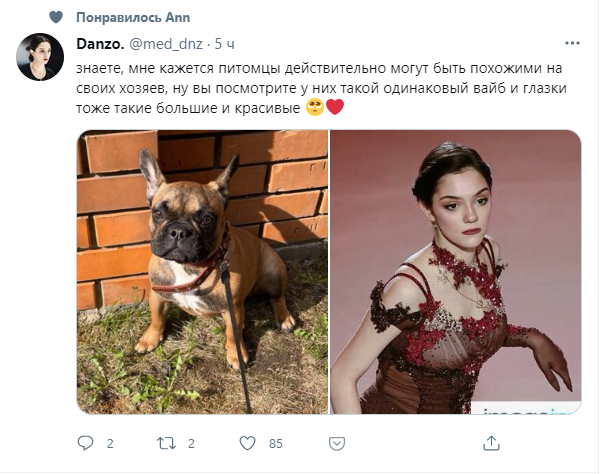Expand the tweet options chevron
The width and height of the screenshot is (611, 474).
click(x=571, y=43)
